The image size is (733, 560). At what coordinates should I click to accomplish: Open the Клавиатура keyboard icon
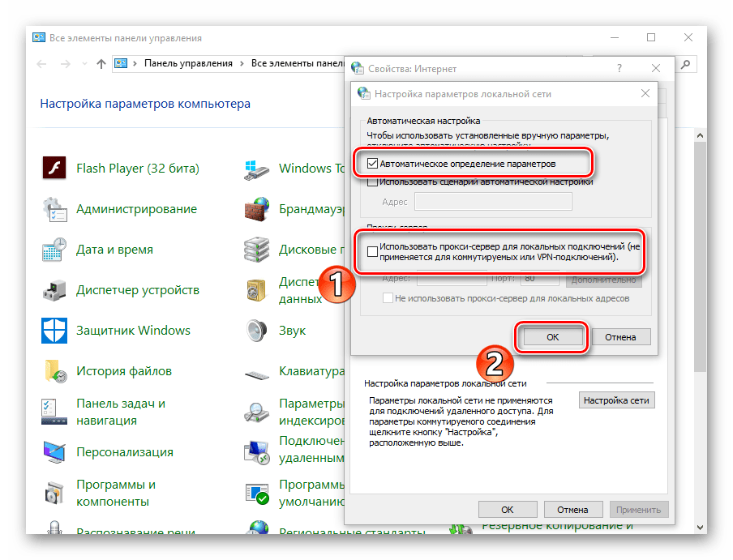click(x=257, y=375)
